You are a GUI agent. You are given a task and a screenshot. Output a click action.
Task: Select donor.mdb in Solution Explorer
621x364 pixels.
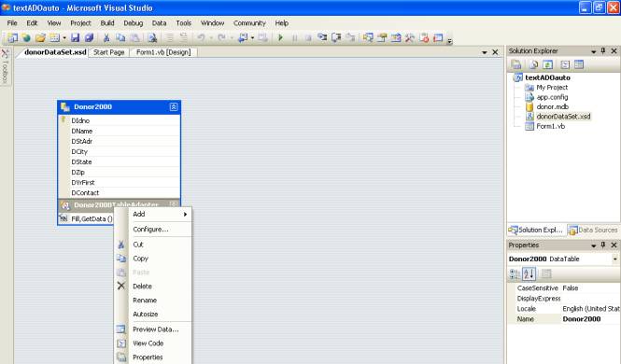click(552, 106)
